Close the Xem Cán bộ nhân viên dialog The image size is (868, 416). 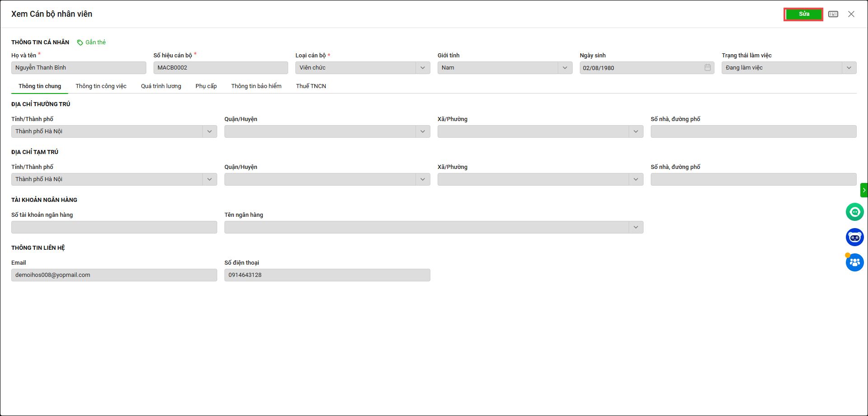[851, 14]
